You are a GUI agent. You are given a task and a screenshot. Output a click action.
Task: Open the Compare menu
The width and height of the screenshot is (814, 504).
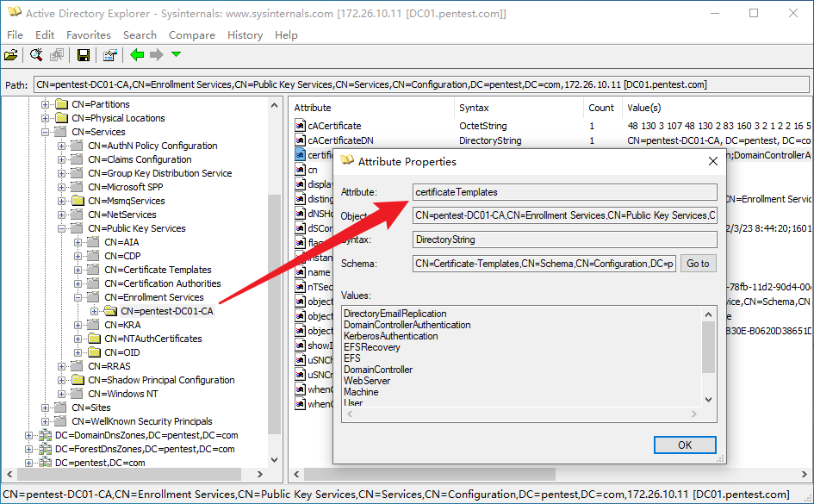(191, 34)
